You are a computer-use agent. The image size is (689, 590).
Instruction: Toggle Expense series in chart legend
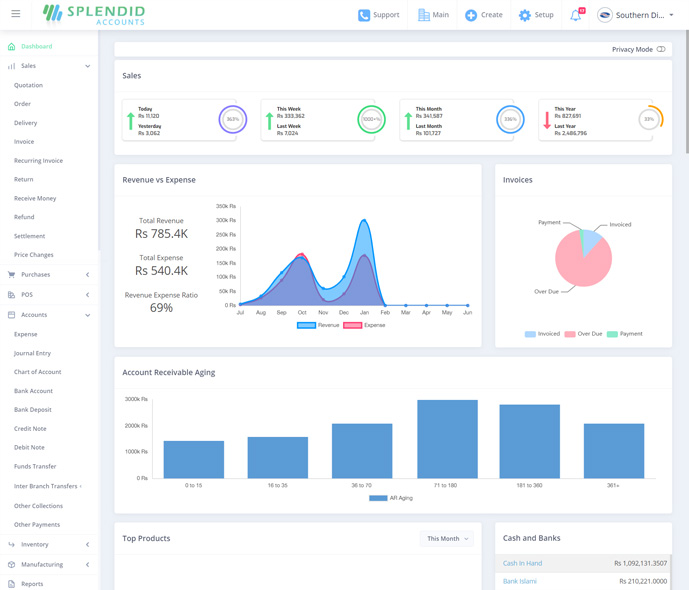352,325
